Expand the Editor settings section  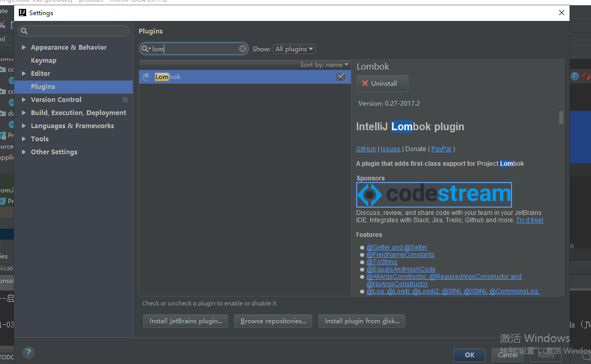pyautogui.click(x=24, y=73)
